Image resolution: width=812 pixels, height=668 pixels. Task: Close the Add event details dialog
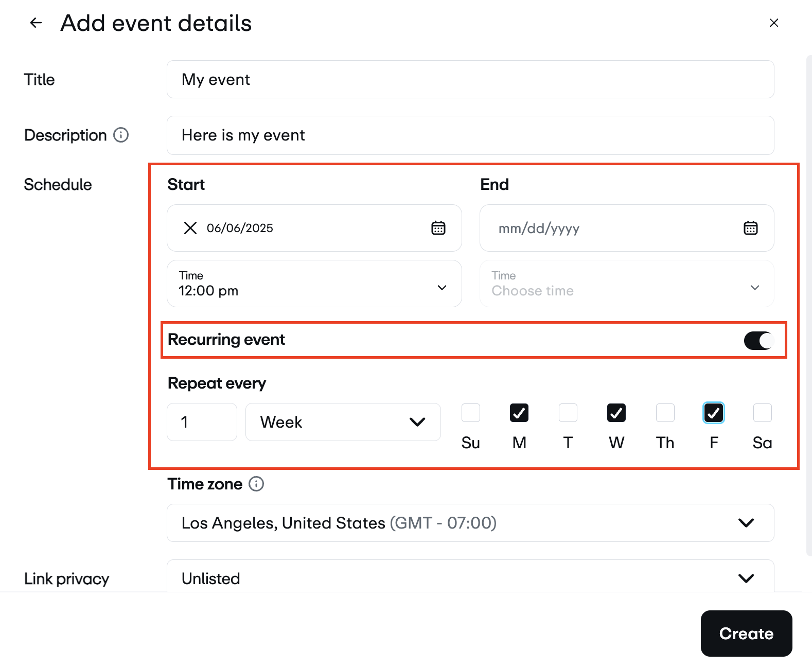[x=773, y=23]
